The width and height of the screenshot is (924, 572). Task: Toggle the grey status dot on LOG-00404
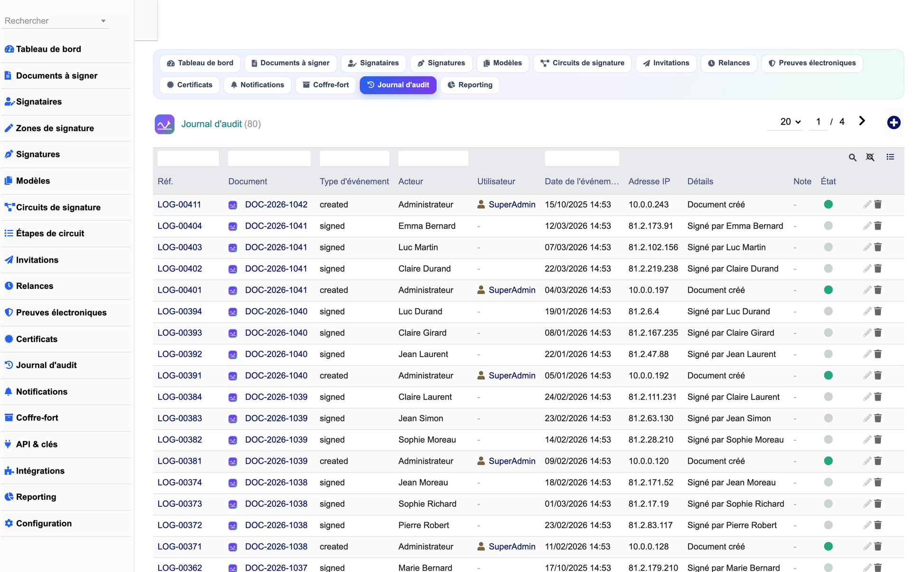(828, 226)
